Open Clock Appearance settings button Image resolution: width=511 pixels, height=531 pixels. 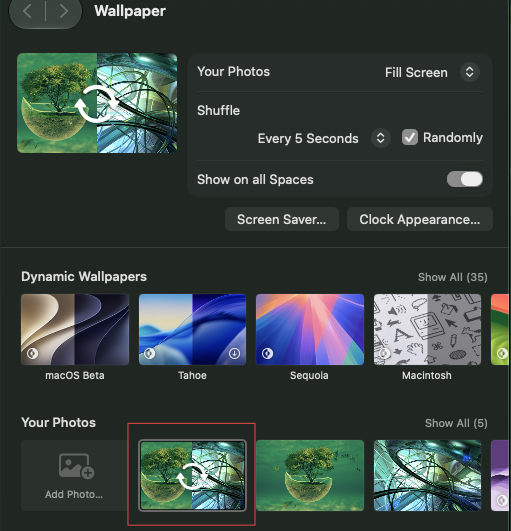coord(420,219)
